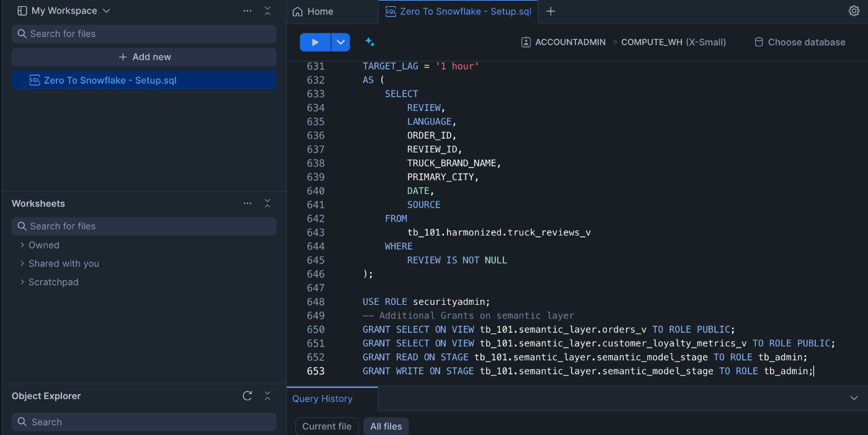This screenshot has height=435, width=868.
Task: Click the layout icon beside My Workspace
Action: [22, 11]
